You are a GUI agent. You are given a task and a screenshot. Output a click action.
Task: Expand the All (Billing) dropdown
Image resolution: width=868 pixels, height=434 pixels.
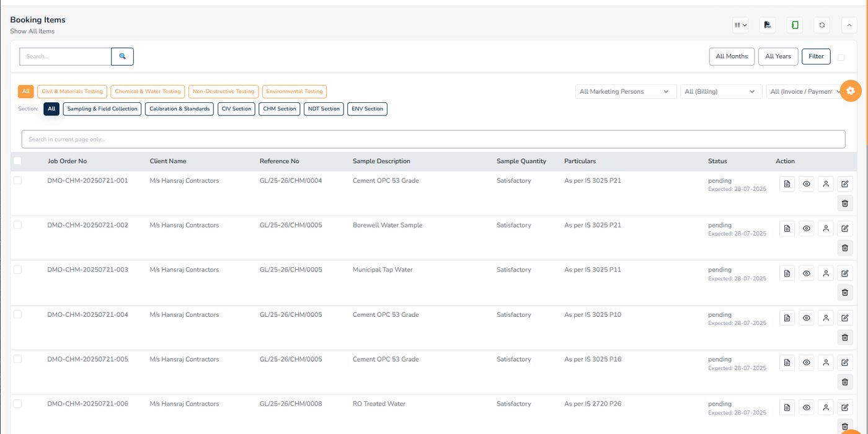point(721,92)
